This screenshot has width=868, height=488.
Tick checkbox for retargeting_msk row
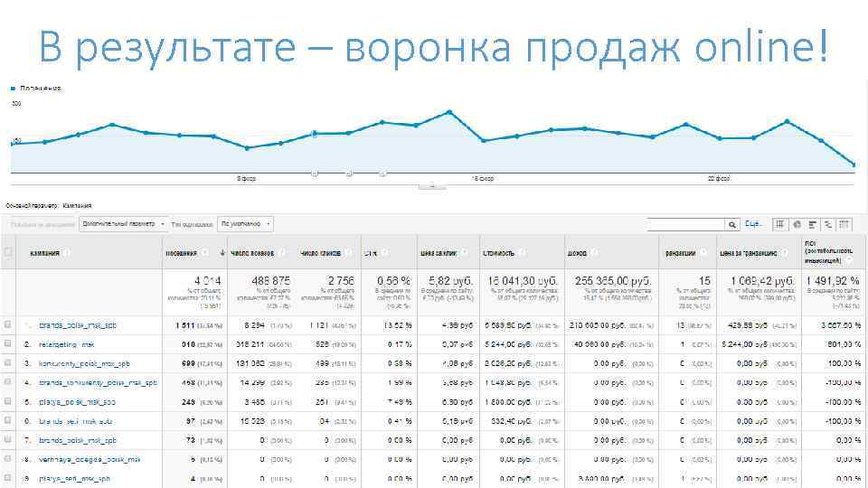[x=8, y=343]
